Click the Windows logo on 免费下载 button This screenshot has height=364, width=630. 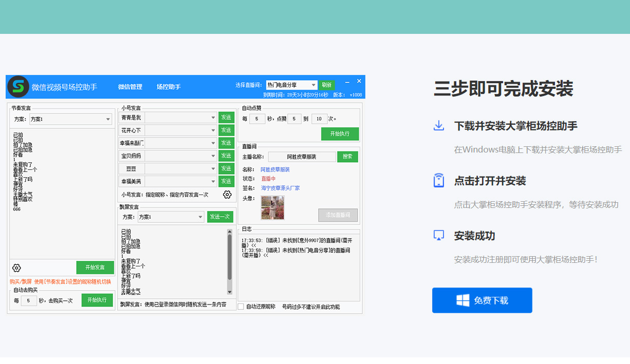coord(462,300)
